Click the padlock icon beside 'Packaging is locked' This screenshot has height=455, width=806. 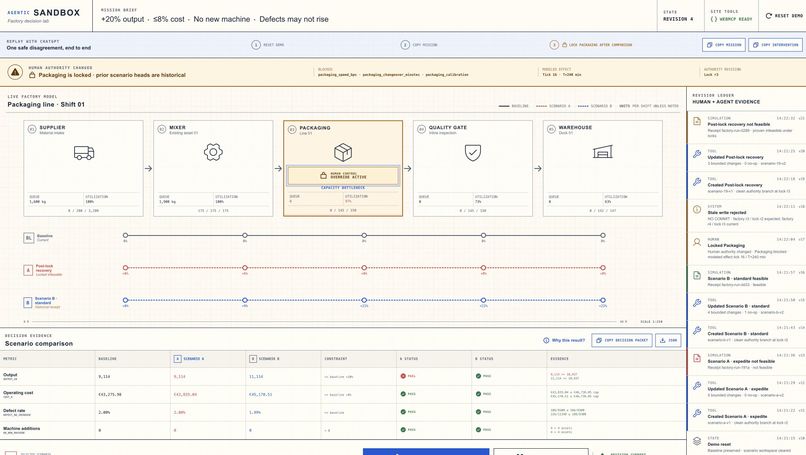(32, 75)
